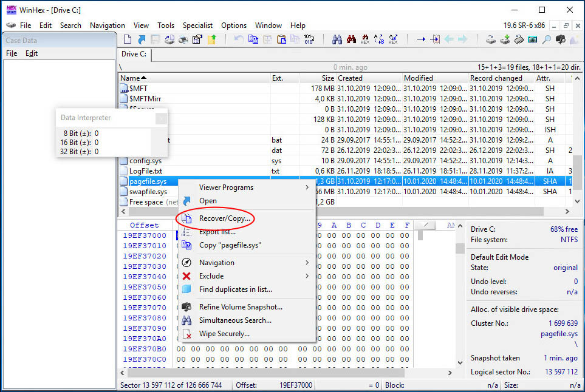Click file list vertical scrollbar down arrow
Screen dimensions: 585x392
point(577,201)
